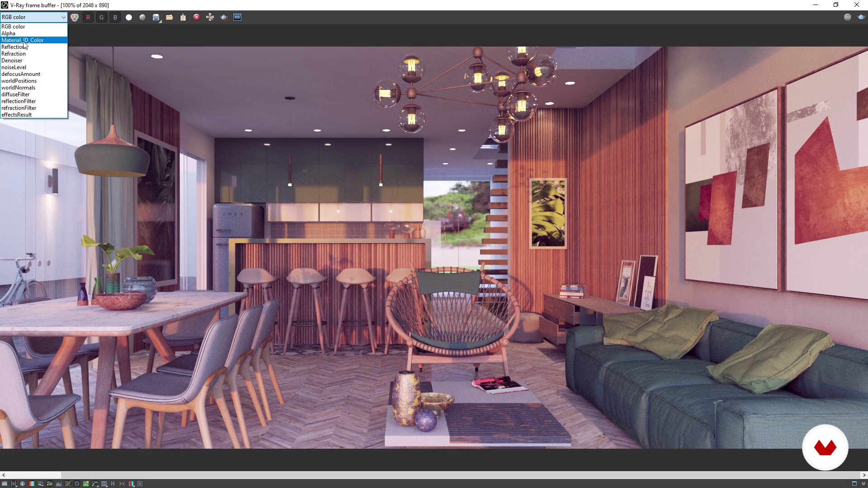Stop the rendering
Screen dimensions: 868x488
click(x=848, y=17)
